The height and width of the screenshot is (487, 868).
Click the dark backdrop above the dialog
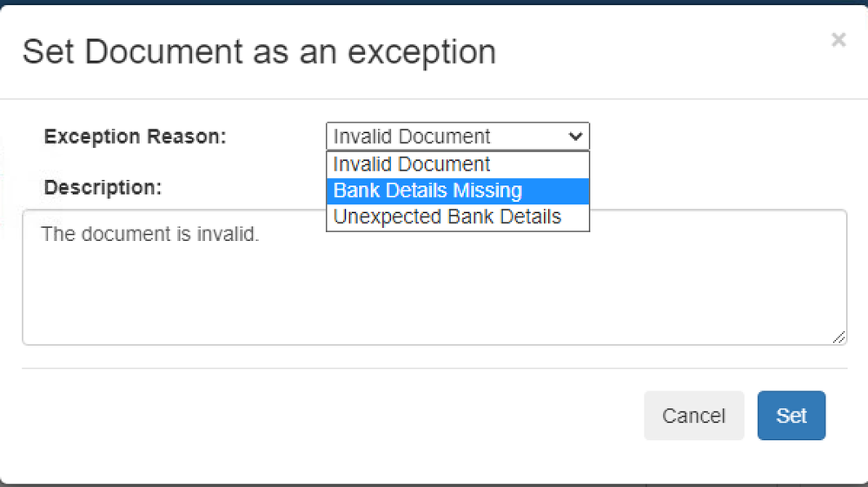pyautogui.click(x=434, y=2)
